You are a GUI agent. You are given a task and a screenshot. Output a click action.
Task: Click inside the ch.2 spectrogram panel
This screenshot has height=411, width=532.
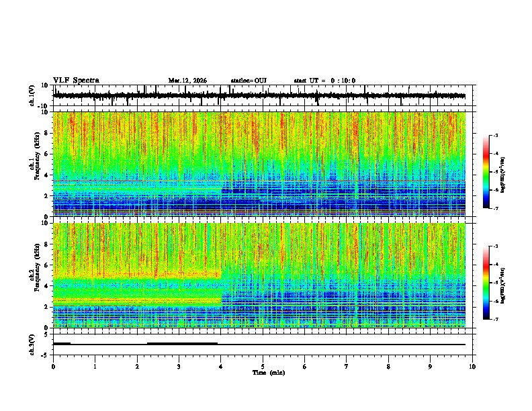[259, 275]
